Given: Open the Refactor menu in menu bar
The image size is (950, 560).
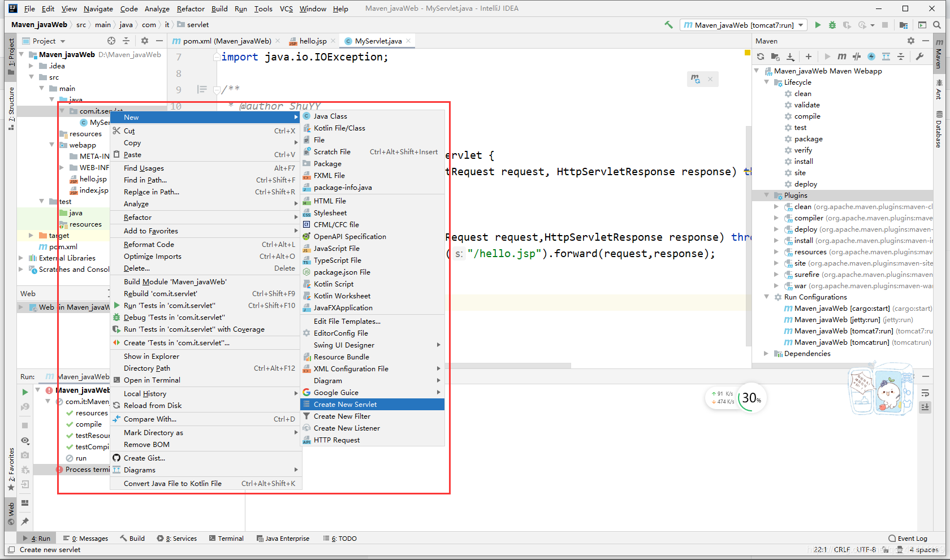Looking at the screenshot, I should [191, 8].
